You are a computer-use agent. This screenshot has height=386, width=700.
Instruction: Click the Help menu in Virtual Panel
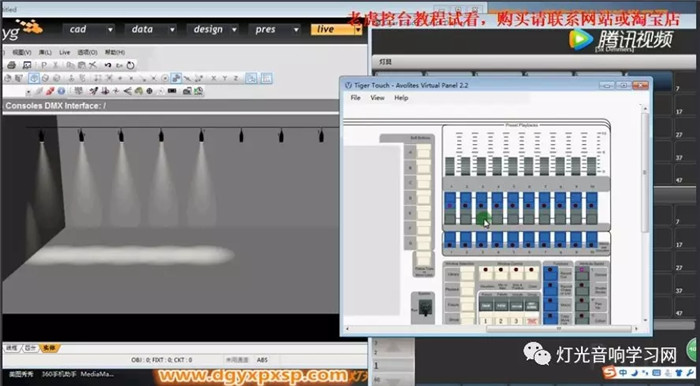pyautogui.click(x=401, y=98)
